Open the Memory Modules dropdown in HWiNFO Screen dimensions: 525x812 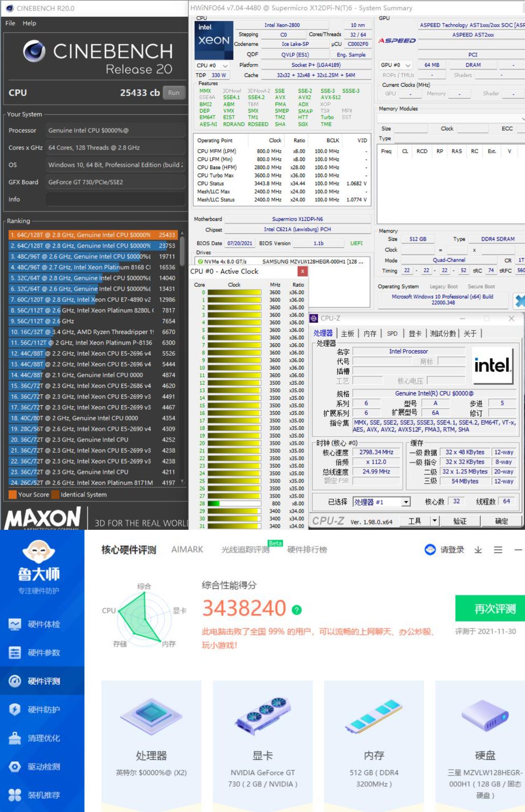click(451, 119)
